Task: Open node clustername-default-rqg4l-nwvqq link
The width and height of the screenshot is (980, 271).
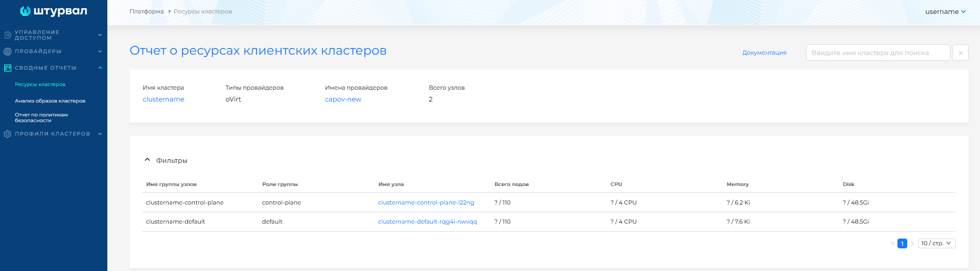Action: coord(427,222)
